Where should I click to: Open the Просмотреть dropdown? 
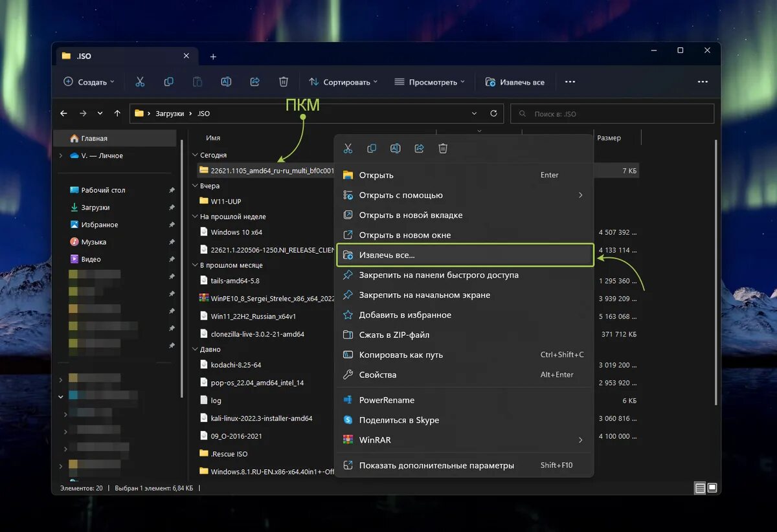tap(430, 82)
